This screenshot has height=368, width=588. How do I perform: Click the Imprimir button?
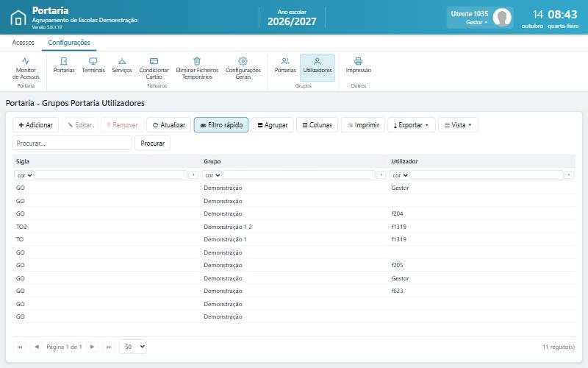coord(363,124)
